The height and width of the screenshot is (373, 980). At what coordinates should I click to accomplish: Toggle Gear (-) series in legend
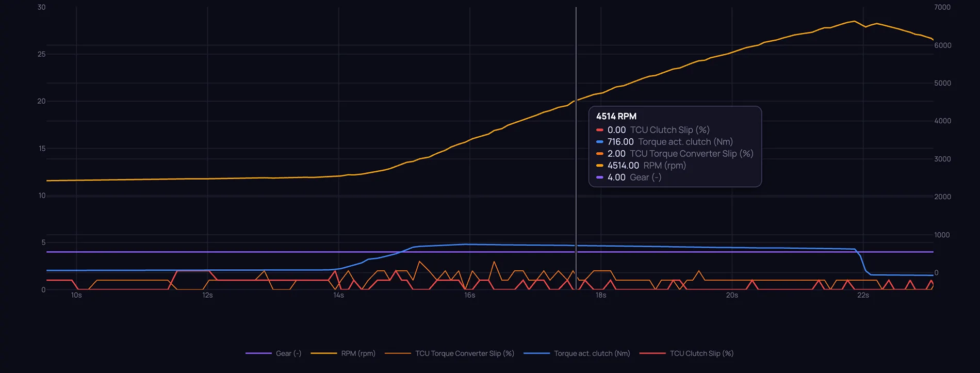[273, 353]
